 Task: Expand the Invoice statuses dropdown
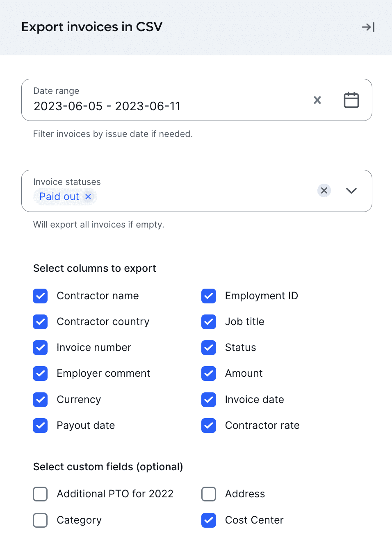tap(351, 191)
